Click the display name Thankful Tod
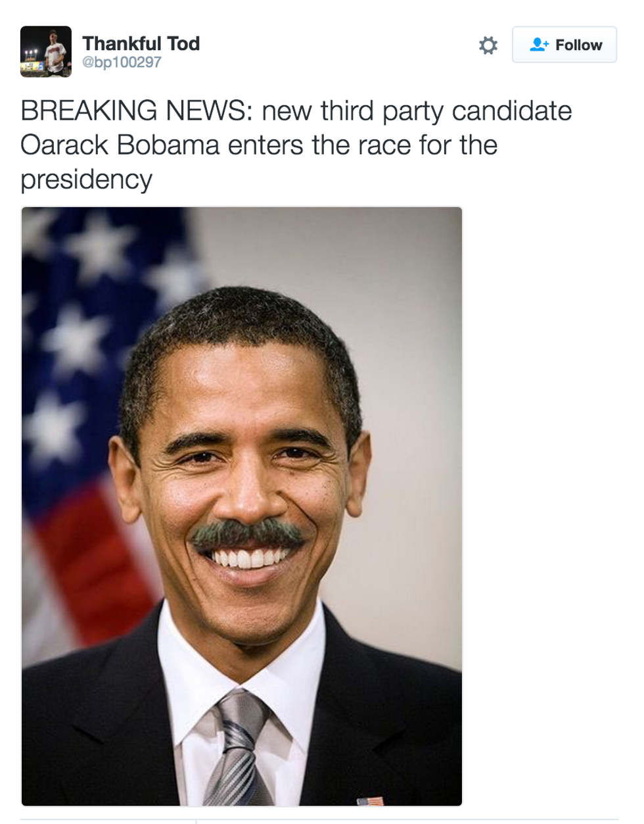Image resolution: width=644 pixels, height=824 pixels. click(x=141, y=43)
